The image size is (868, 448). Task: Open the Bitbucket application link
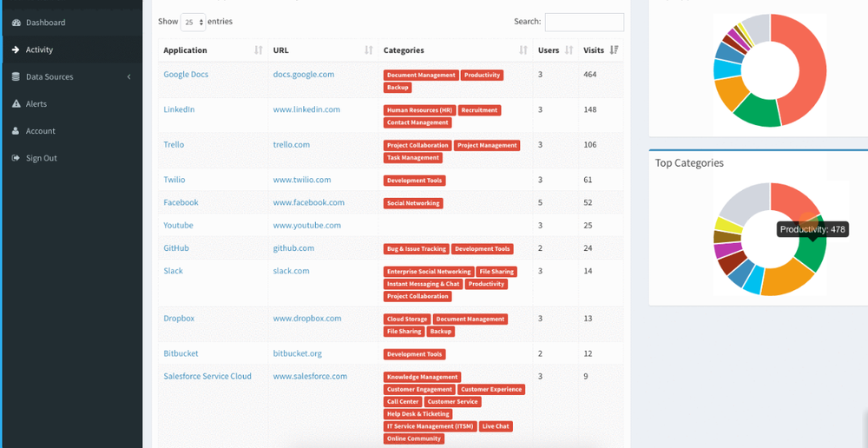[x=181, y=353]
